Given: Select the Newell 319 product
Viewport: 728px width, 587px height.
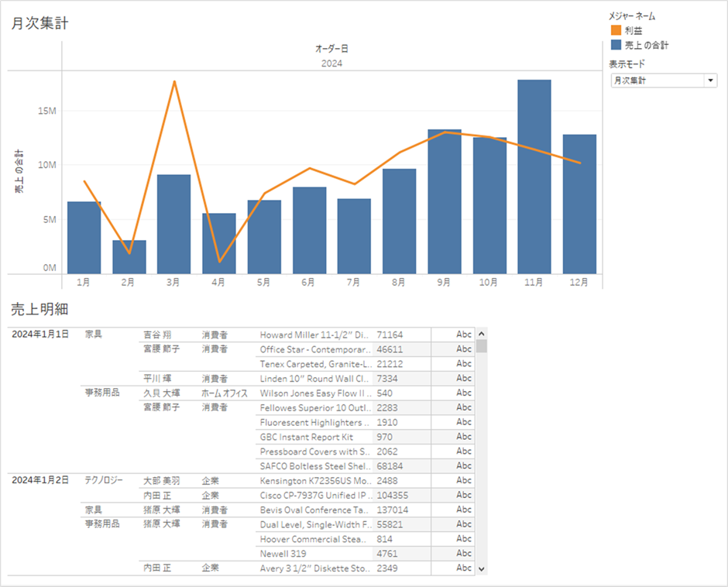Looking at the screenshot, I should pyautogui.click(x=283, y=554).
